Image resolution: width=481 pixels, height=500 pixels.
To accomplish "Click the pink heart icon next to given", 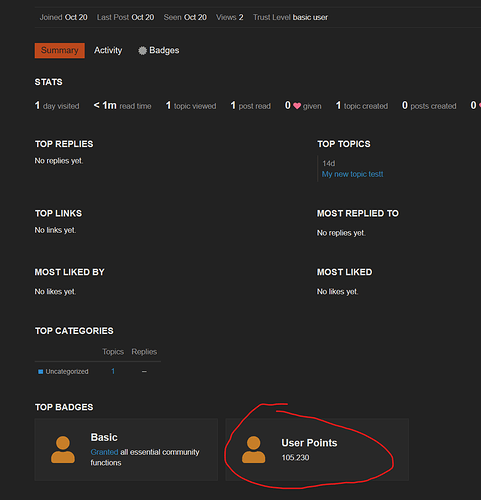I will point(297,106).
